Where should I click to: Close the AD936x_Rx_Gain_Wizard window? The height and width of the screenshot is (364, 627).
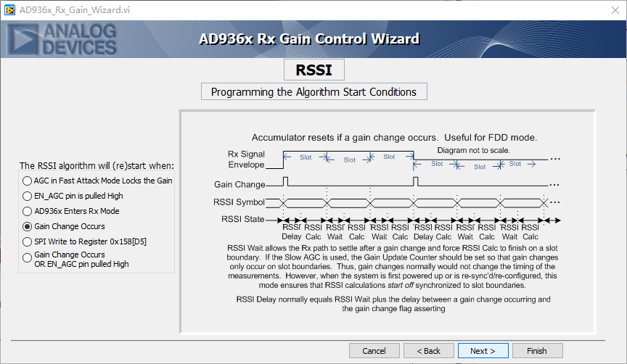pos(615,10)
